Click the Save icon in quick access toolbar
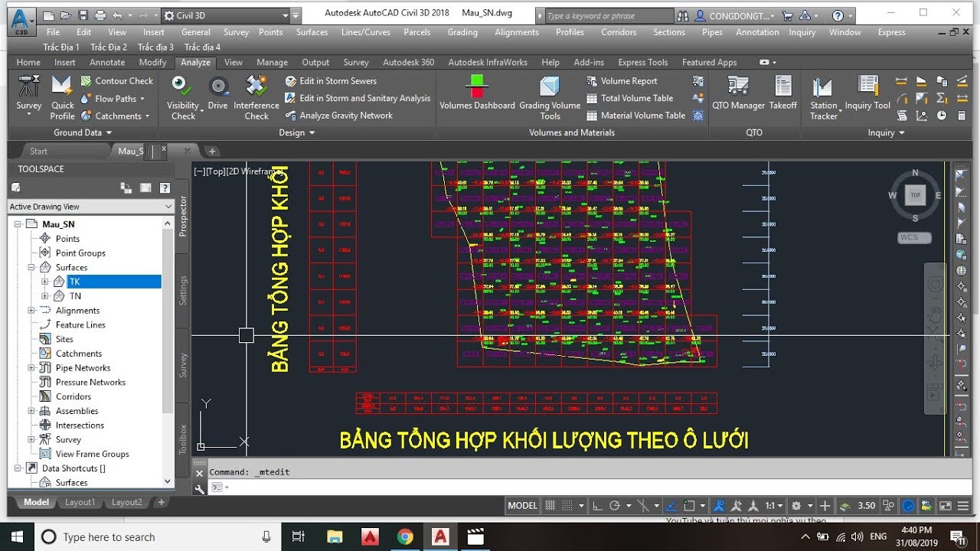980x551 pixels. [x=85, y=15]
